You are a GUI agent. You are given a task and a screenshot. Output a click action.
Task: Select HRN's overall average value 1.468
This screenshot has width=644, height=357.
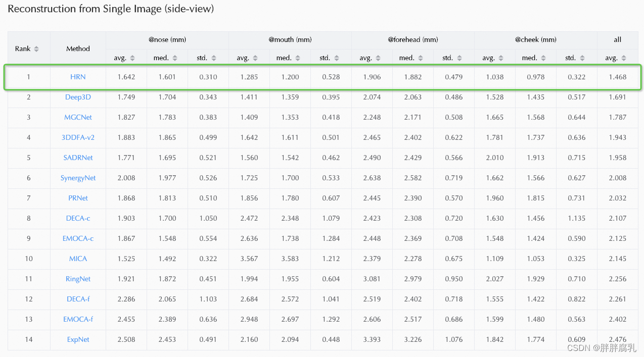618,77
